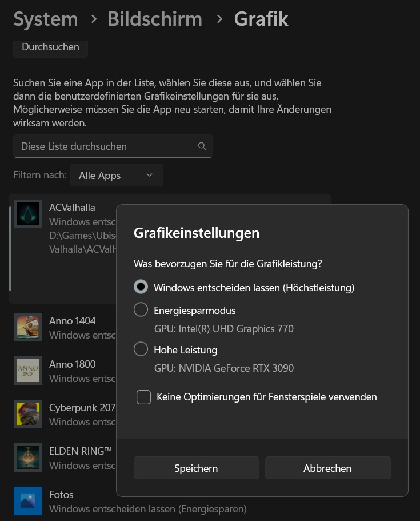The height and width of the screenshot is (521, 420).
Task: Select Windows entscheiden lassen radio option
Action: [x=141, y=287]
